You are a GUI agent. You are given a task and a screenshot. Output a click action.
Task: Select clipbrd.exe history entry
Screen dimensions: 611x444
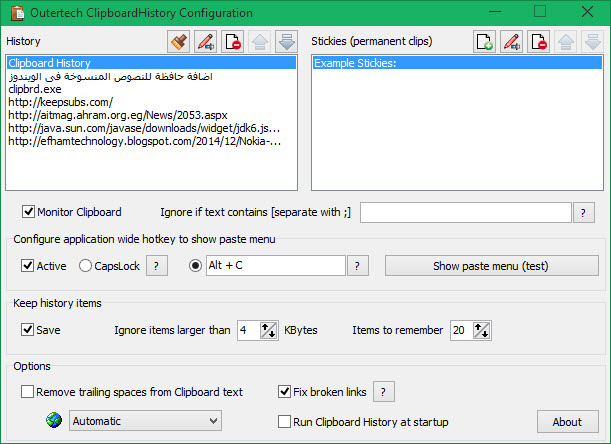coord(152,89)
